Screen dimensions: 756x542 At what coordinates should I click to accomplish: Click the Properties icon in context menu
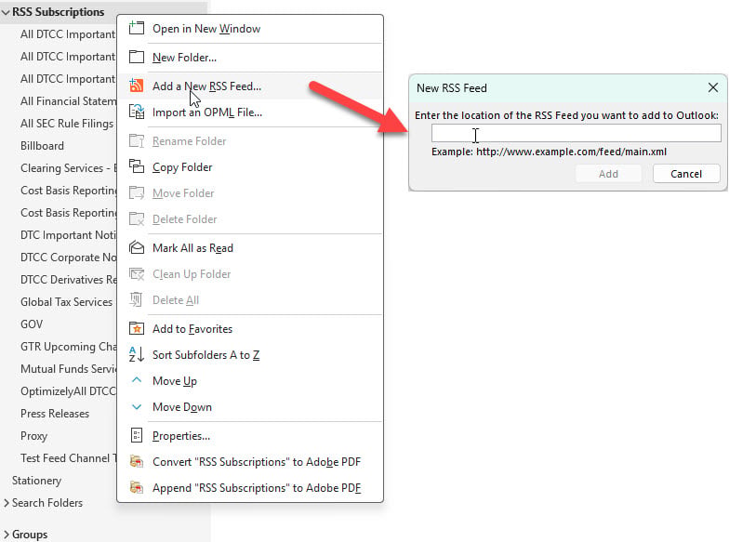click(137, 436)
